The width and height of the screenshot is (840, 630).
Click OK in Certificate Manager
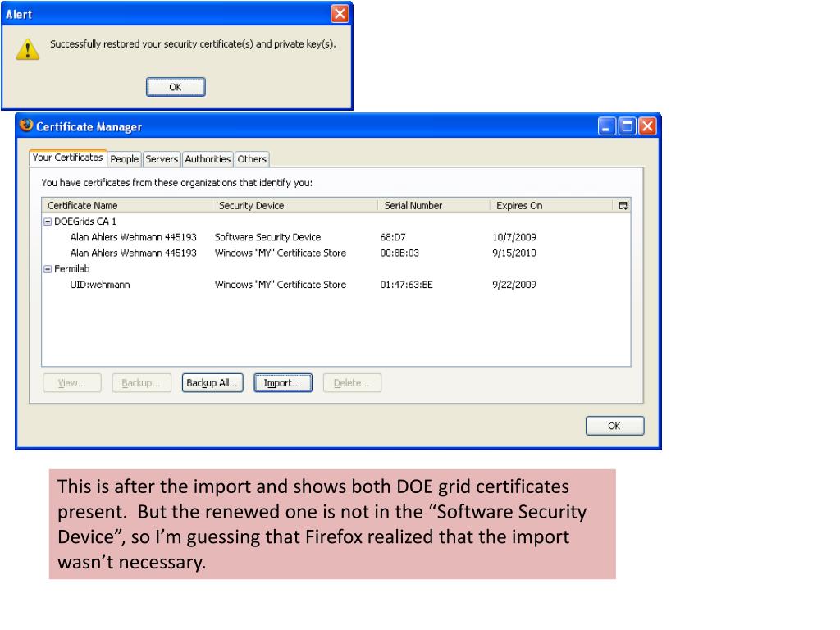point(614,426)
